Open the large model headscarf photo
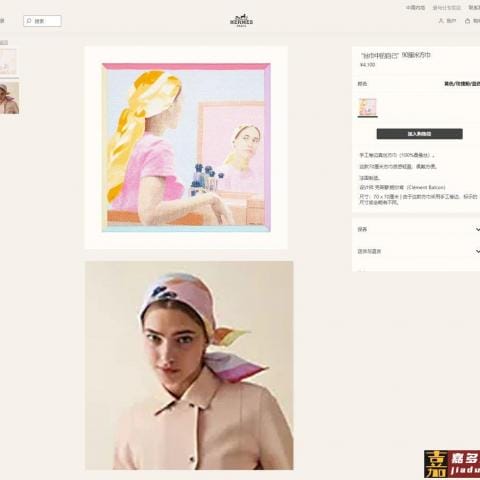The width and height of the screenshot is (480, 480). pyautogui.click(x=189, y=365)
